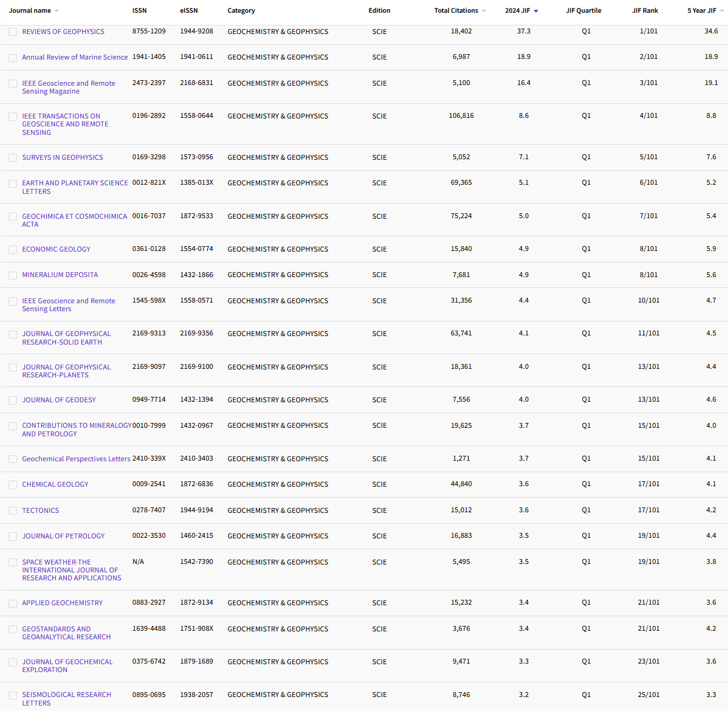The width and height of the screenshot is (728, 711).
Task: Click the JIF Quartile column header
Action: point(585,10)
